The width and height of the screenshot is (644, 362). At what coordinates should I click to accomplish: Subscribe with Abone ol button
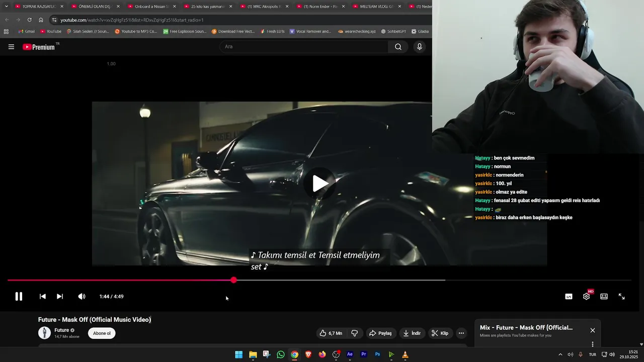(x=102, y=333)
